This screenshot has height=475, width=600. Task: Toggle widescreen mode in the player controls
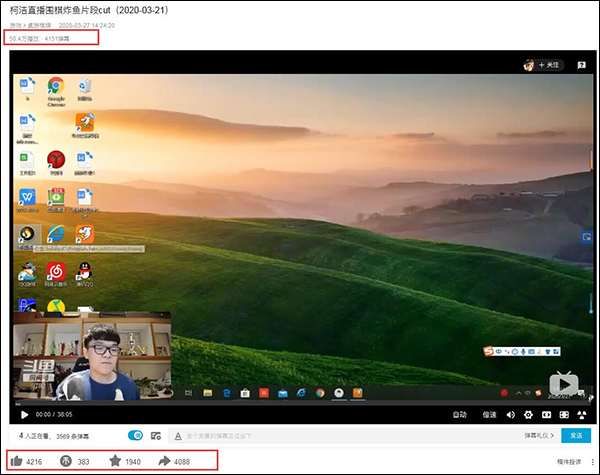click(564, 414)
